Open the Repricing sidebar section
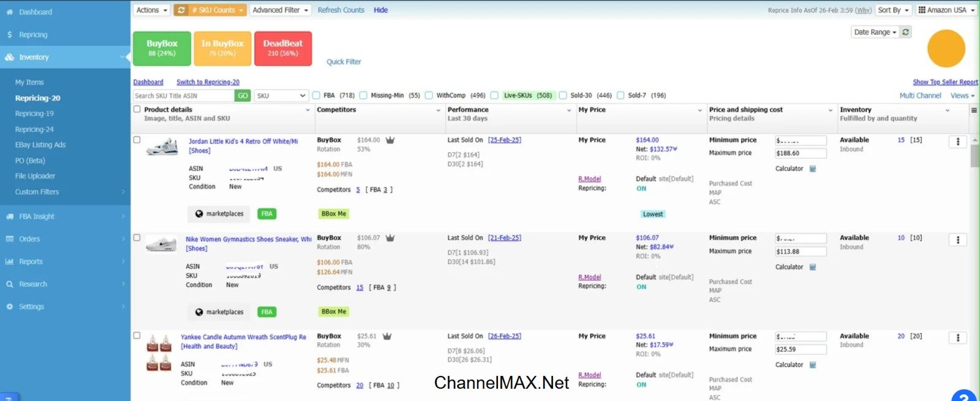The width and height of the screenshot is (980, 401). (33, 35)
